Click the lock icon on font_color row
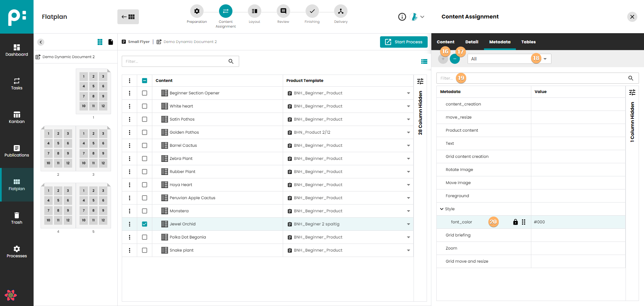 pos(515,222)
